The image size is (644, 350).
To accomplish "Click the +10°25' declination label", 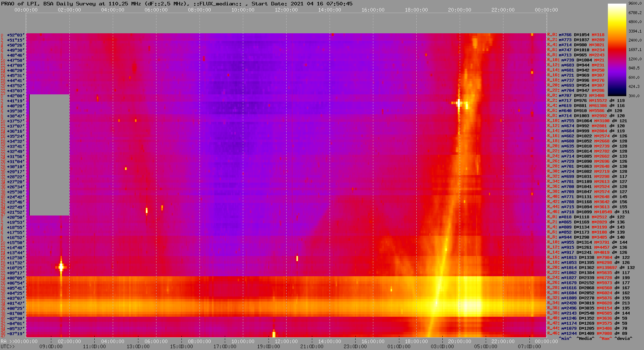I will (x=16, y=268).
